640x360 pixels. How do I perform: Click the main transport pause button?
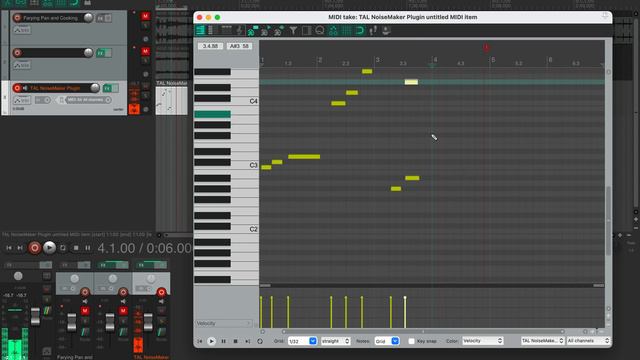(x=88, y=248)
